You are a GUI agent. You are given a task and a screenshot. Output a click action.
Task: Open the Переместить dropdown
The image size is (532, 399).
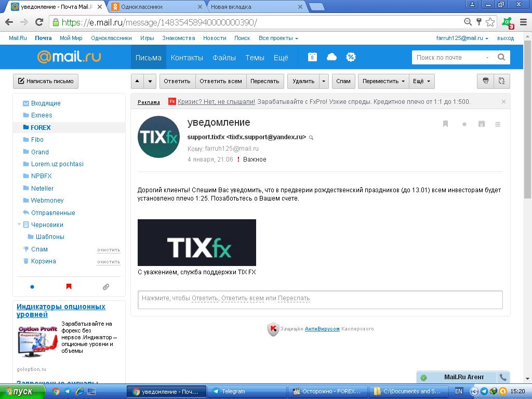click(383, 81)
